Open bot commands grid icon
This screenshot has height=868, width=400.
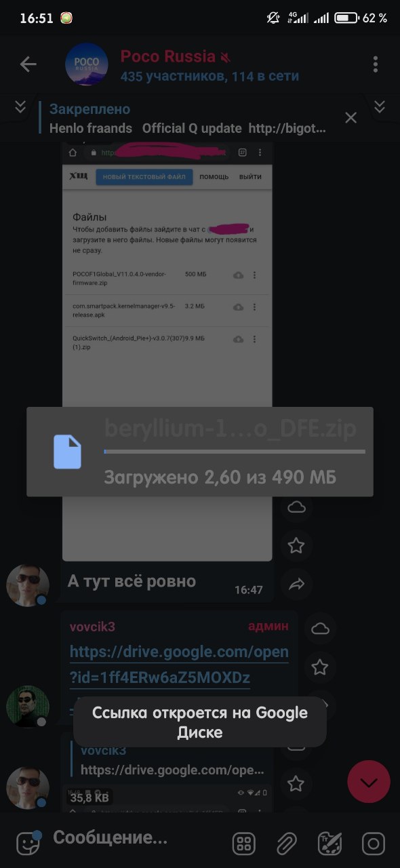coord(244,844)
